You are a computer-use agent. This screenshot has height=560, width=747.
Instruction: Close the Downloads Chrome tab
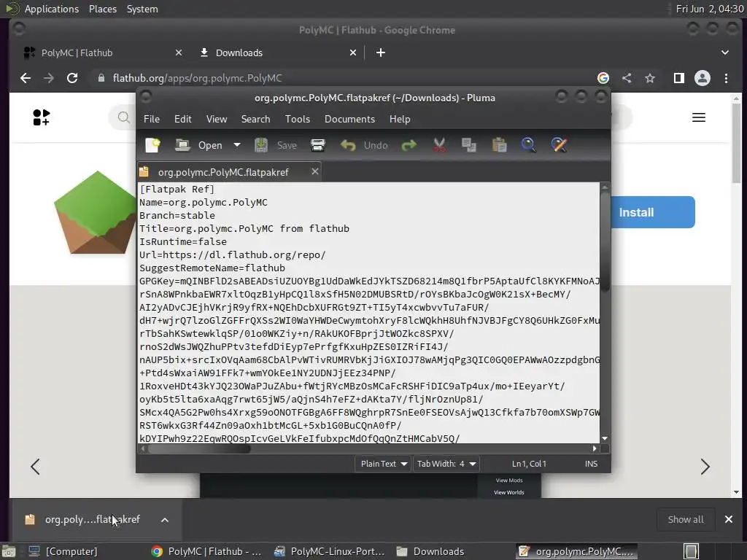[x=353, y=52]
